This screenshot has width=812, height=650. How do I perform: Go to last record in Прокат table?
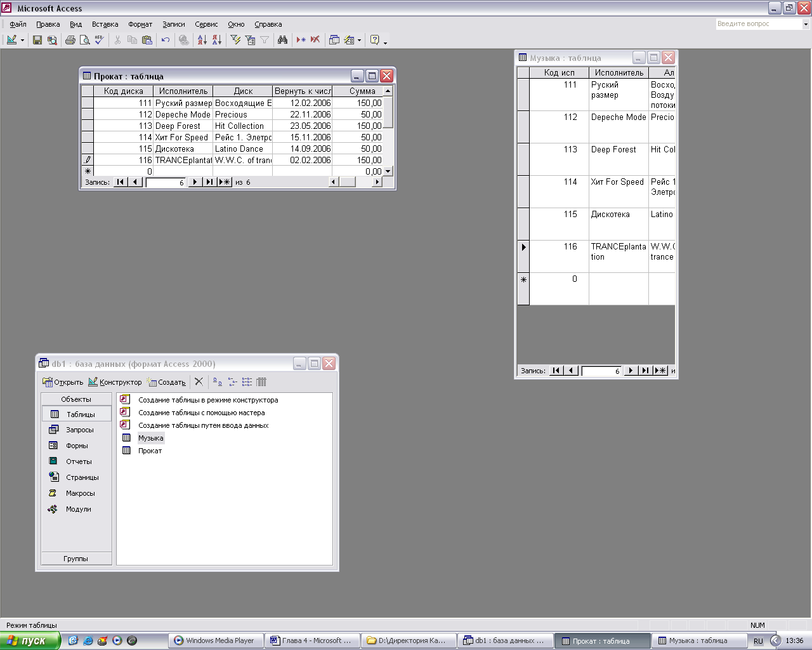209,182
